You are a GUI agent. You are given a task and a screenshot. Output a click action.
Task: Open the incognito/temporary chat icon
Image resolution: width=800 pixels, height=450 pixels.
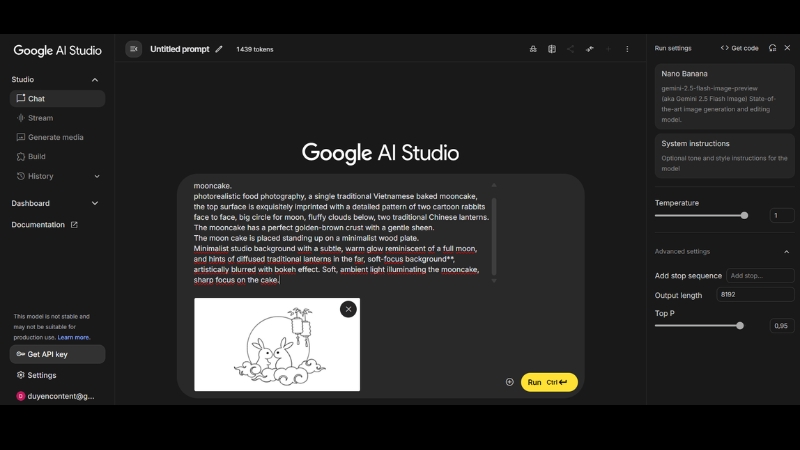(533, 49)
